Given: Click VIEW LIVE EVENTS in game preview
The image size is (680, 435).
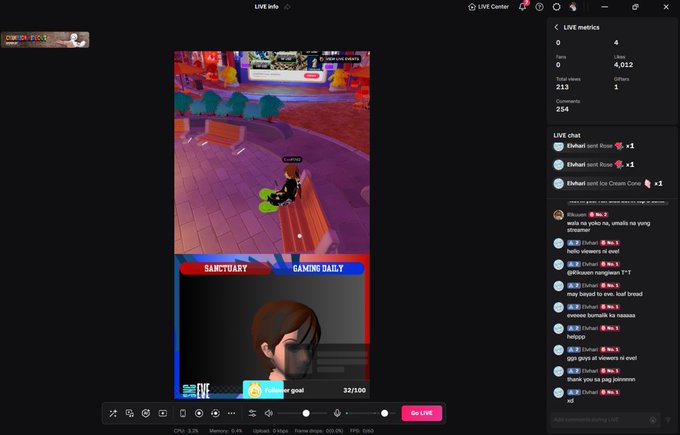Looking at the screenshot, I should click(340, 59).
